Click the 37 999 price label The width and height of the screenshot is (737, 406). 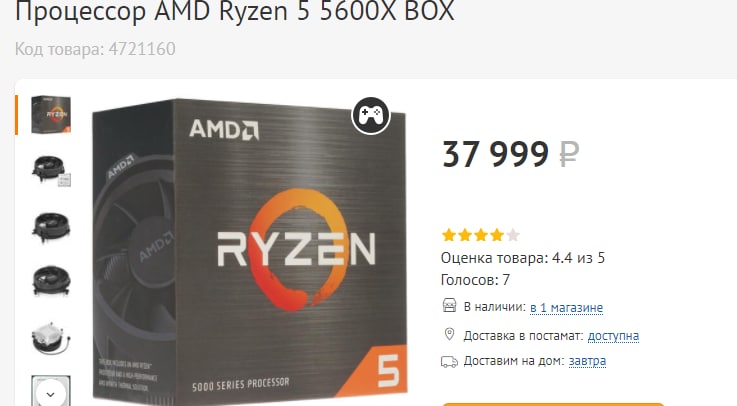point(495,154)
